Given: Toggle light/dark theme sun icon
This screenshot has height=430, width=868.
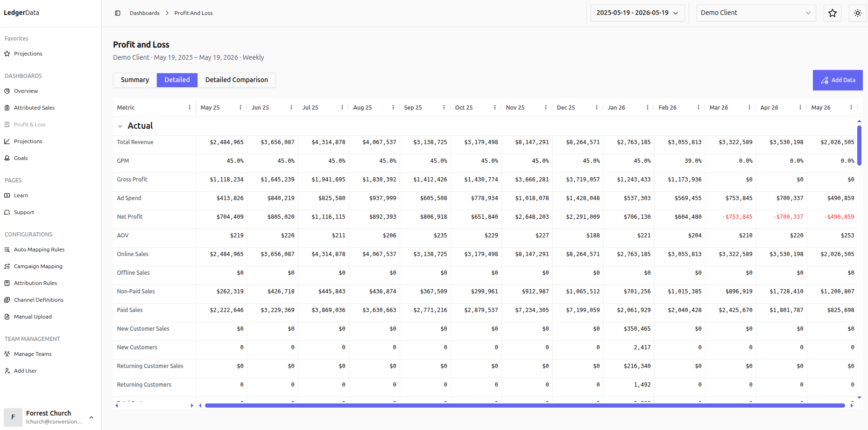Looking at the screenshot, I should click(858, 13).
